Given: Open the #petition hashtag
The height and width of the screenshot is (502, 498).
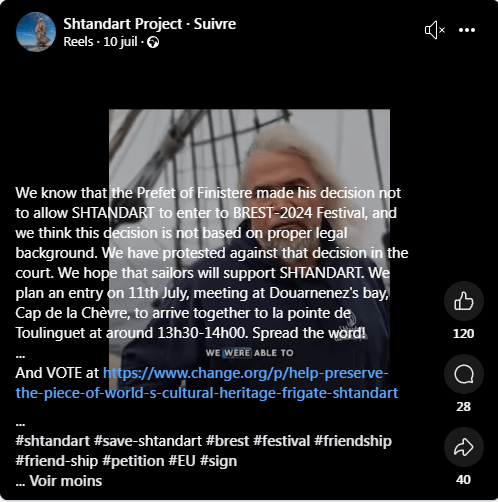Looking at the screenshot, I should pyautogui.click(x=133, y=461).
